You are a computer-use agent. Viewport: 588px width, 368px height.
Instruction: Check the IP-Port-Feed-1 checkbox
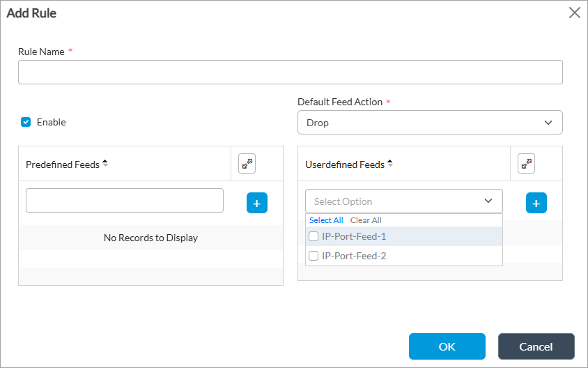(314, 236)
